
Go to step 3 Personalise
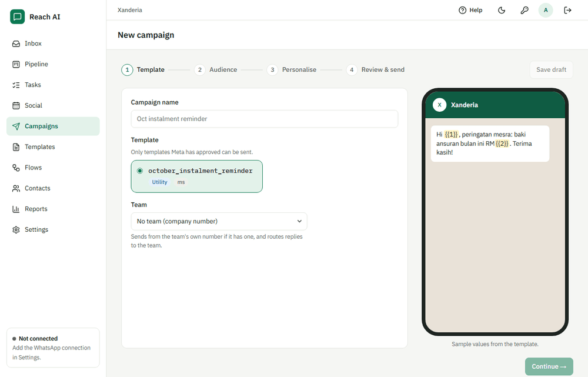(292, 70)
